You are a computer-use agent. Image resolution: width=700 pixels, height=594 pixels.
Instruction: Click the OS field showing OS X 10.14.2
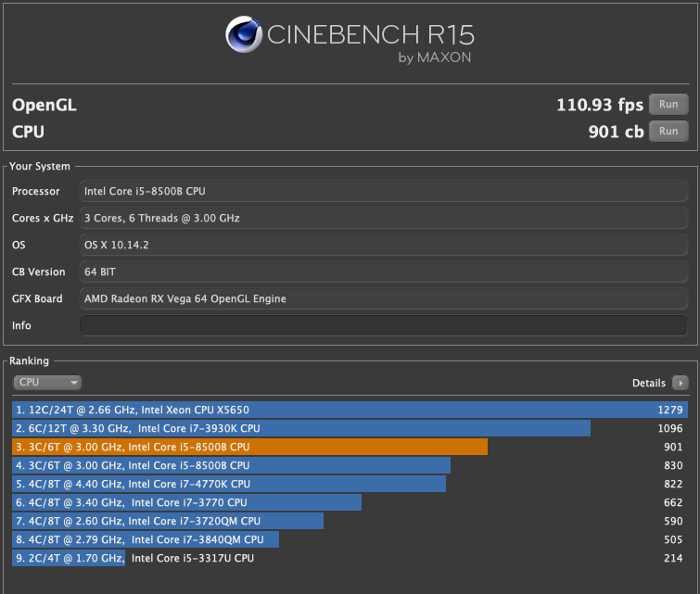(x=384, y=245)
